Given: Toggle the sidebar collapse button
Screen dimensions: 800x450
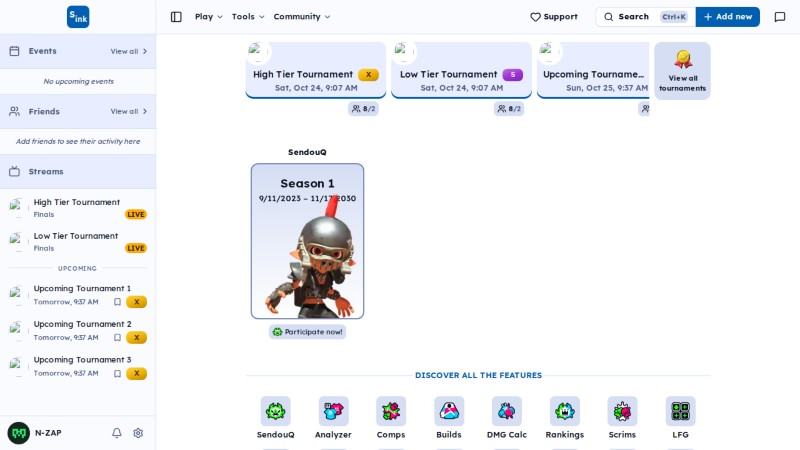Looking at the screenshot, I should click(x=176, y=17).
